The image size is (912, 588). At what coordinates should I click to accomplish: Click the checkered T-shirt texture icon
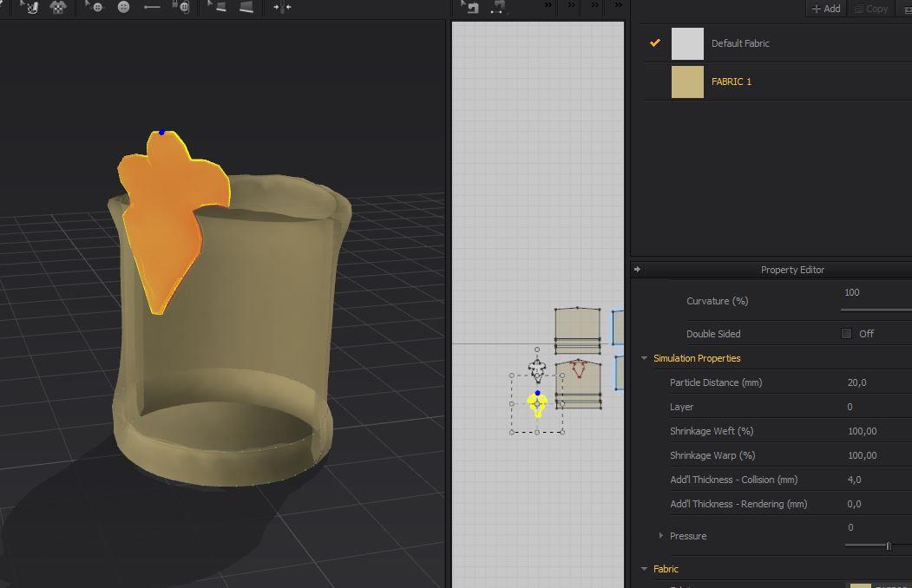point(59,7)
